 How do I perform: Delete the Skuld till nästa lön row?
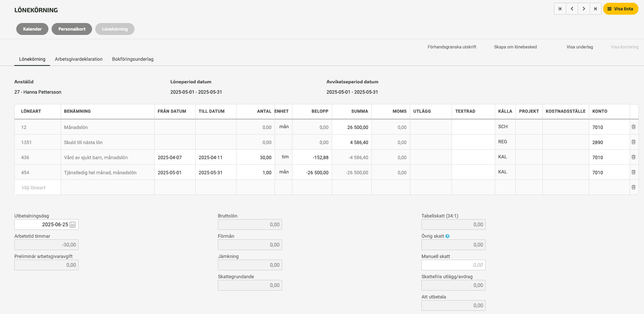634,142
